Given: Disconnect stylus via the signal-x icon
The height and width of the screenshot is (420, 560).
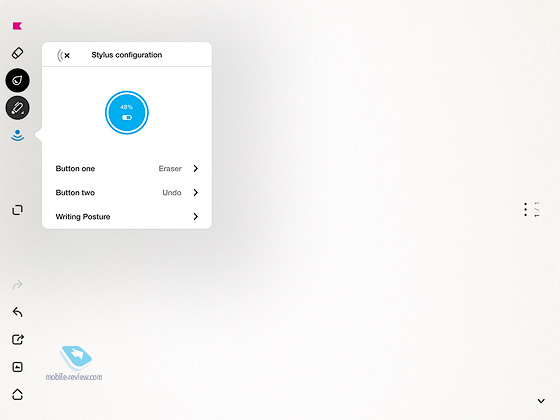Looking at the screenshot, I should click(x=64, y=55).
